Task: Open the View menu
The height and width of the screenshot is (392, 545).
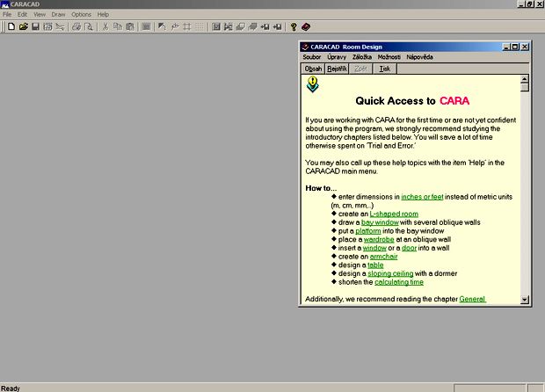Action: pos(40,14)
